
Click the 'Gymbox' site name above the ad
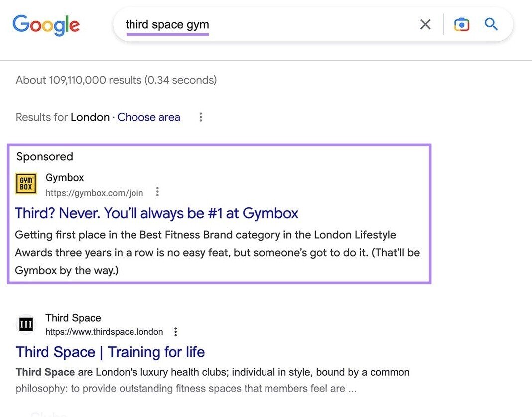[64, 177]
